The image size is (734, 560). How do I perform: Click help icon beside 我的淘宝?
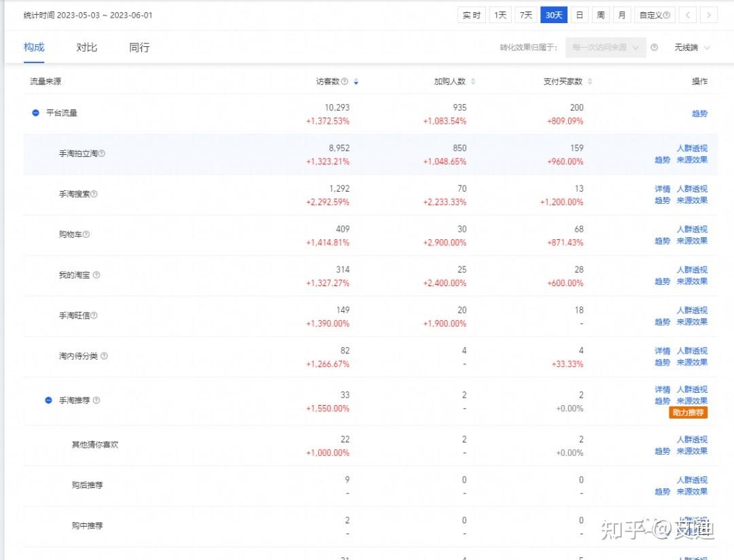97,275
